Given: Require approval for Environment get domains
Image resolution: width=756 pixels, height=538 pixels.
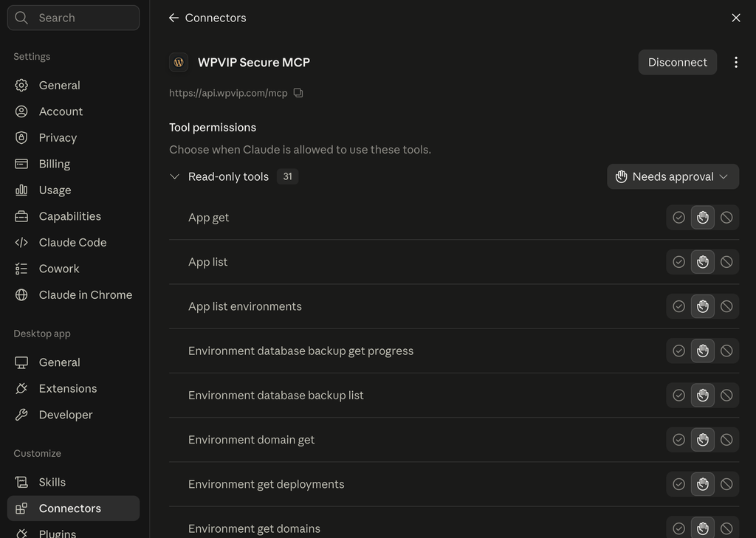Looking at the screenshot, I should click(703, 528).
